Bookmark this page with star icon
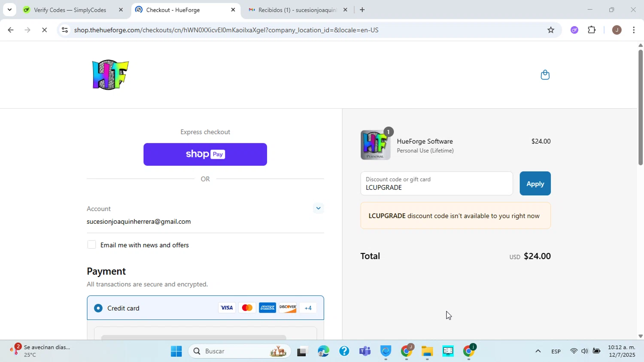Image resolution: width=644 pixels, height=362 pixels. pos(551,30)
